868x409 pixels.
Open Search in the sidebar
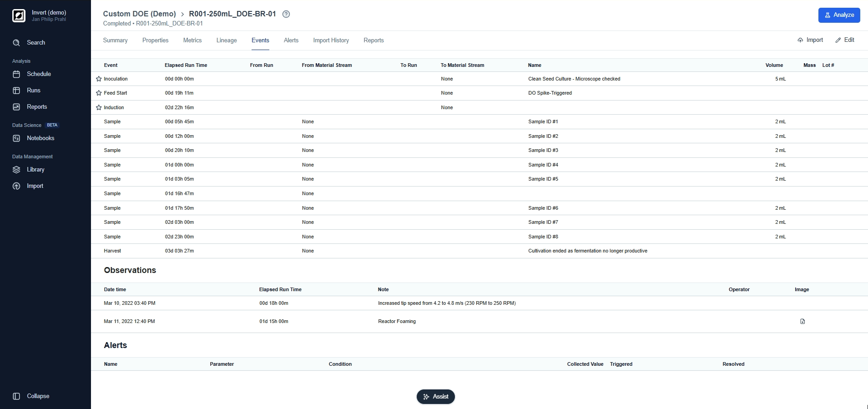35,43
